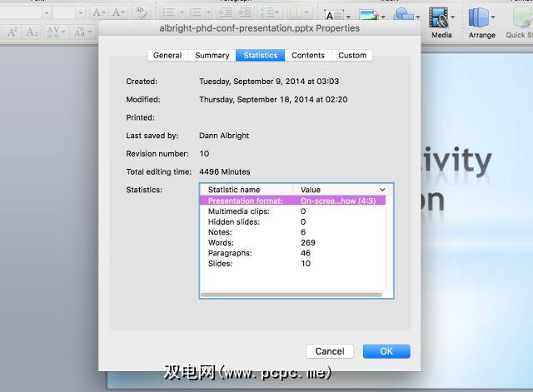Expand the Text Box dropdown arrow
The image size is (533, 392).
(348, 17)
